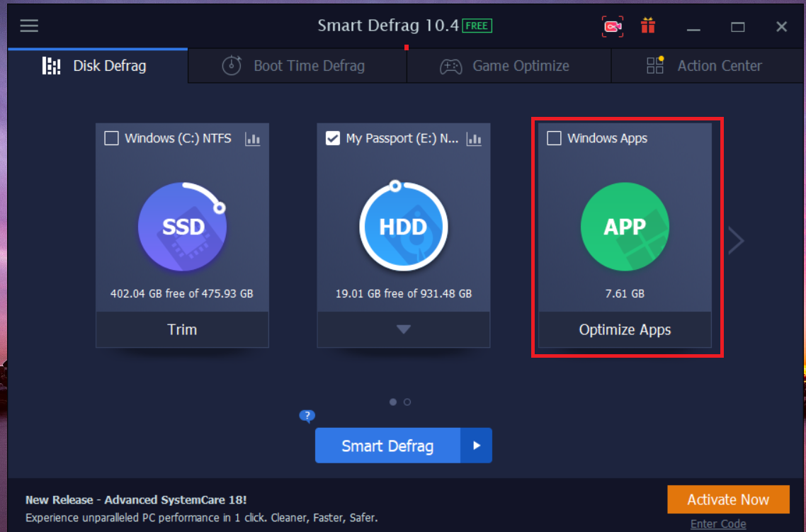The image size is (806, 532).
Task: Open the hamburger main menu
Action: coord(29,26)
